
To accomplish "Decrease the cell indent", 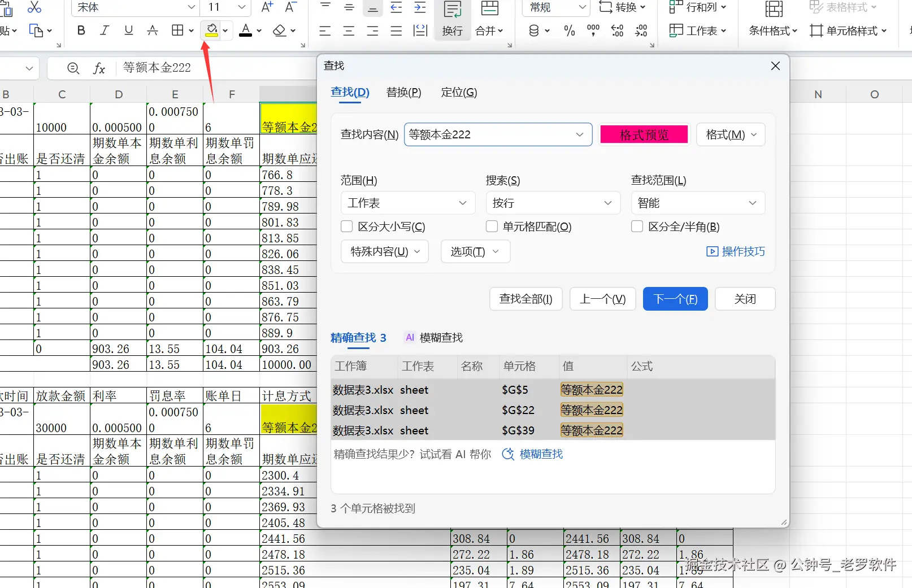I will [x=397, y=7].
